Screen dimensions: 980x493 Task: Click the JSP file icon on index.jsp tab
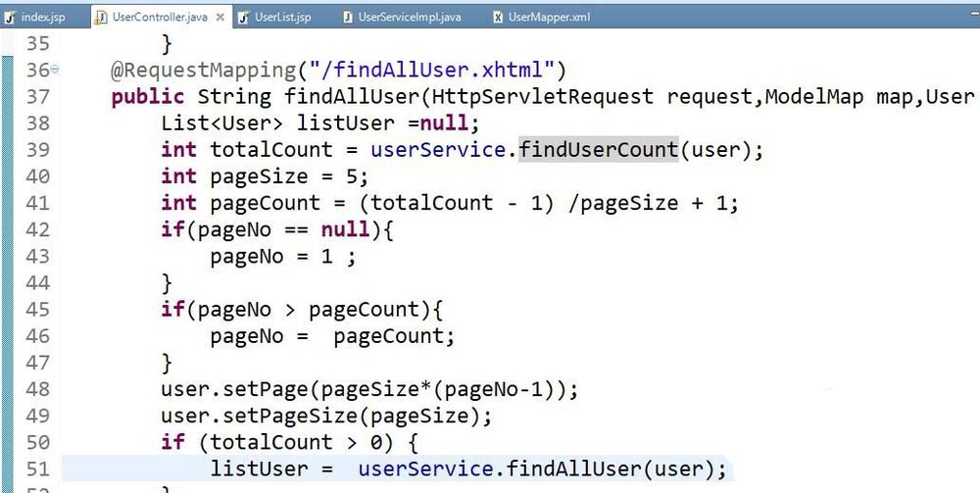coord(11,18)
